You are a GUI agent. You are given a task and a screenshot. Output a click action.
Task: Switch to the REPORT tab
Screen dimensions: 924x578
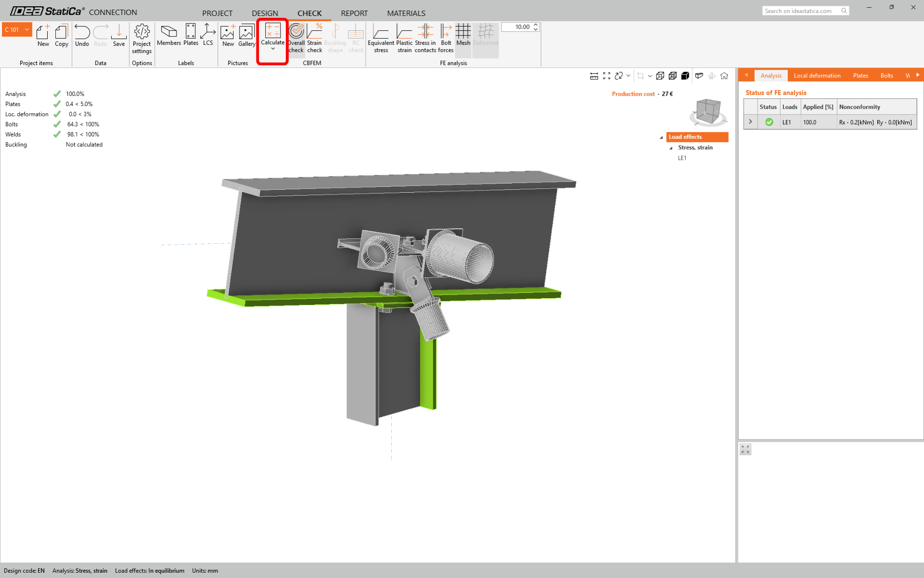click(x=354, y=13)
